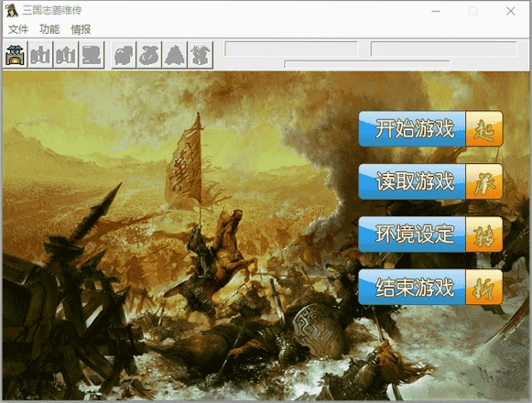Click the thin progress bar below status fields
The height and width of the screenshot is (403, 532).
tap(367, 64)
